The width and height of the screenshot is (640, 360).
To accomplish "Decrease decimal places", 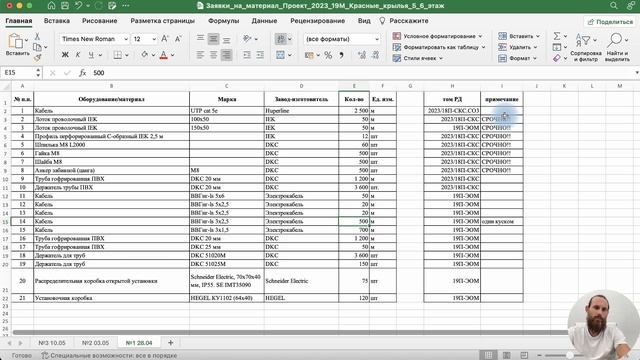I will tap(375, 55).
